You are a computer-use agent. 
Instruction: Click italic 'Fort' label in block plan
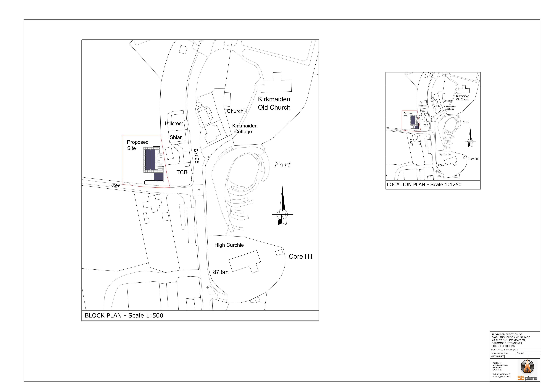pos(282,165)
